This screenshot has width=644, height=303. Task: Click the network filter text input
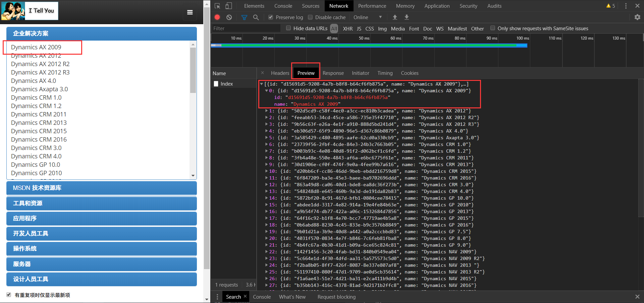(x=246, y=28)
